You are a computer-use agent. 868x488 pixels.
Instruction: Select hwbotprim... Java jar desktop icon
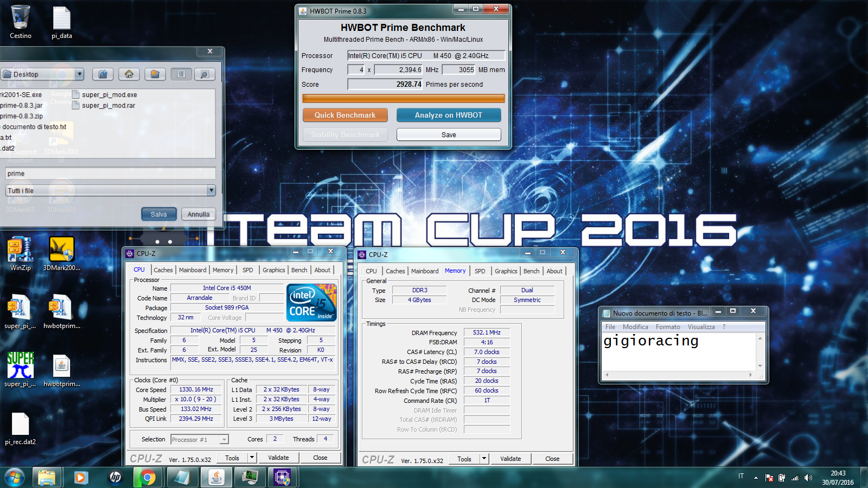62,370
